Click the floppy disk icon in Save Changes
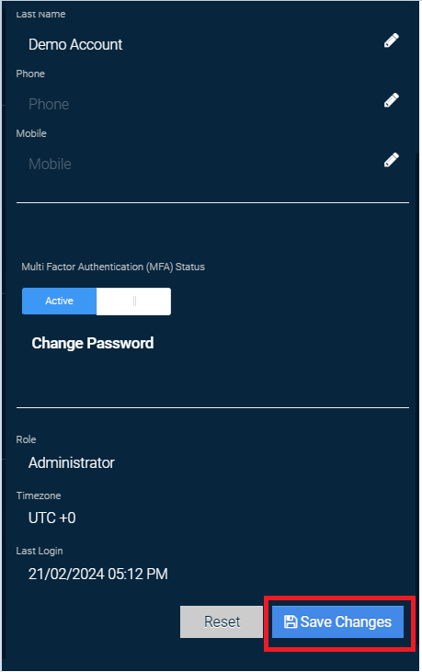Screen dimensions: 422x672 pyautogui.click(x=290, y=622)
